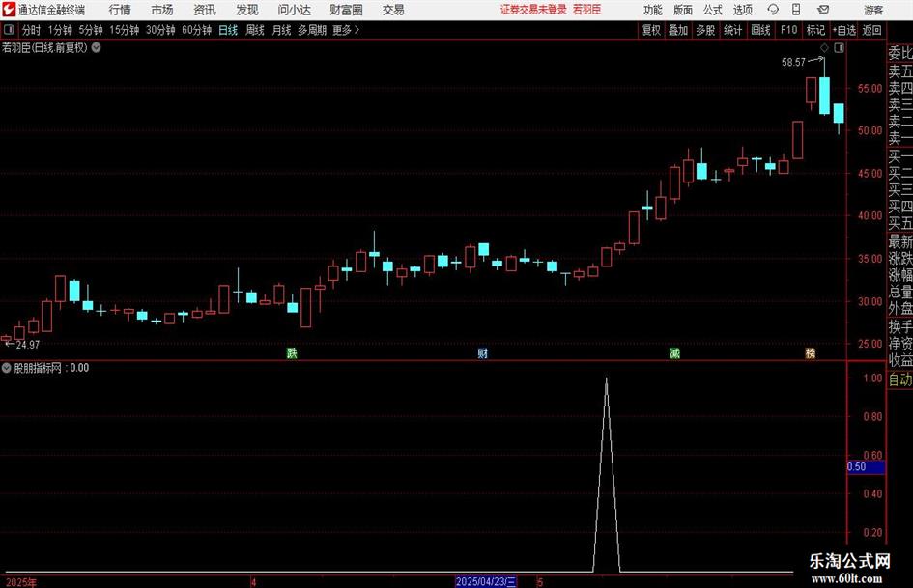Click the 若羽臣 stock name in title bar
Screen dimensions: 913x588
(587, 10)
